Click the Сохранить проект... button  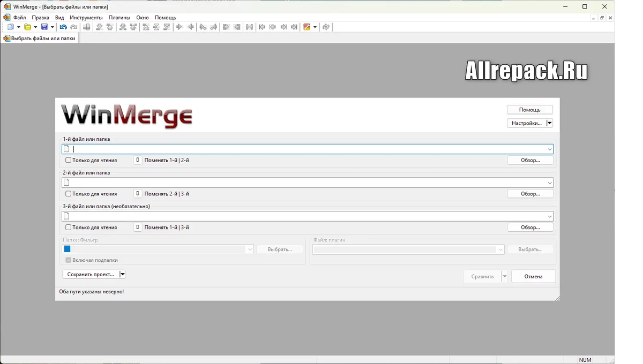tap(91, 274)
